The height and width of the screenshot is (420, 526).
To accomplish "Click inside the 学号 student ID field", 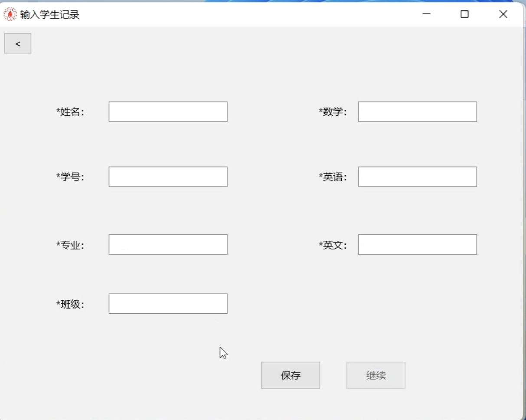I will (168, 177).
